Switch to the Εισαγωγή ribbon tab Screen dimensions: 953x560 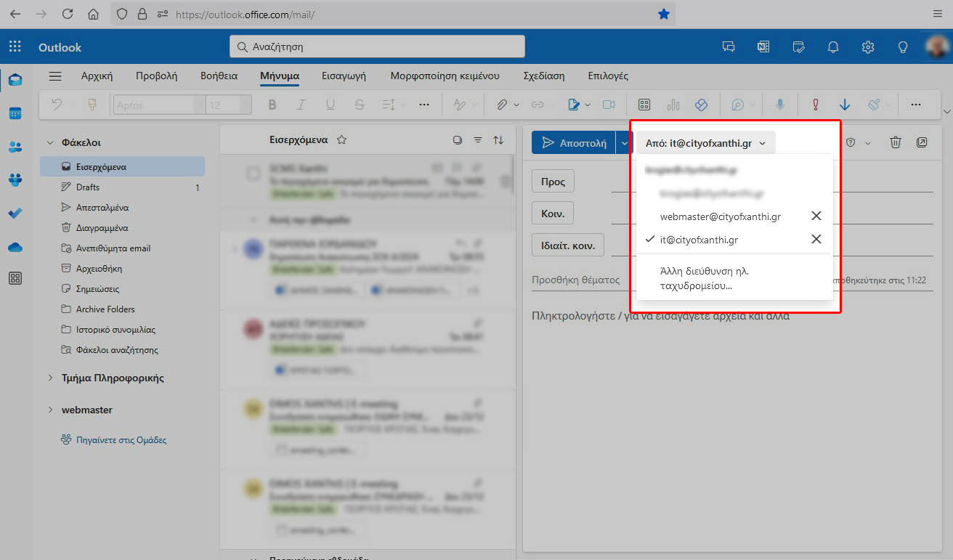(344, 76)
